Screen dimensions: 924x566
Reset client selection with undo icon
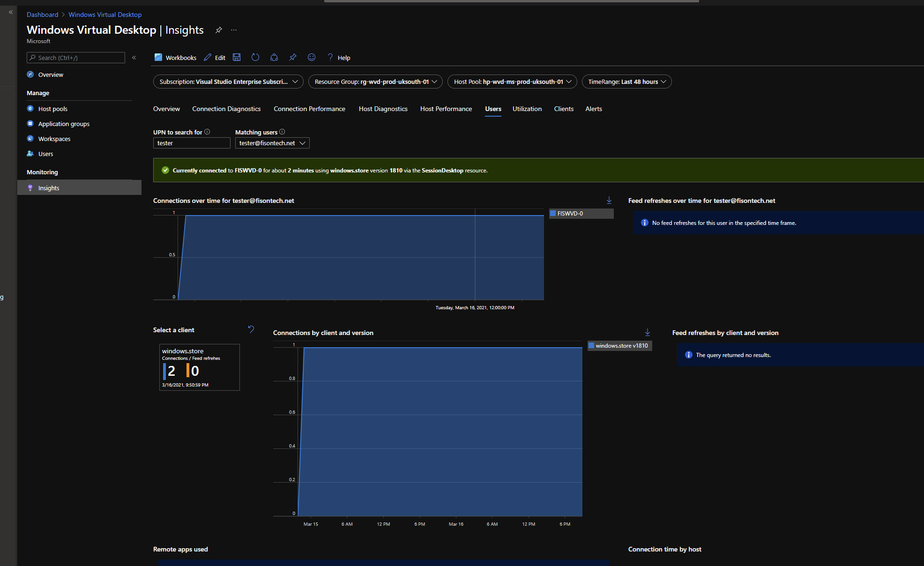point(251,329)
